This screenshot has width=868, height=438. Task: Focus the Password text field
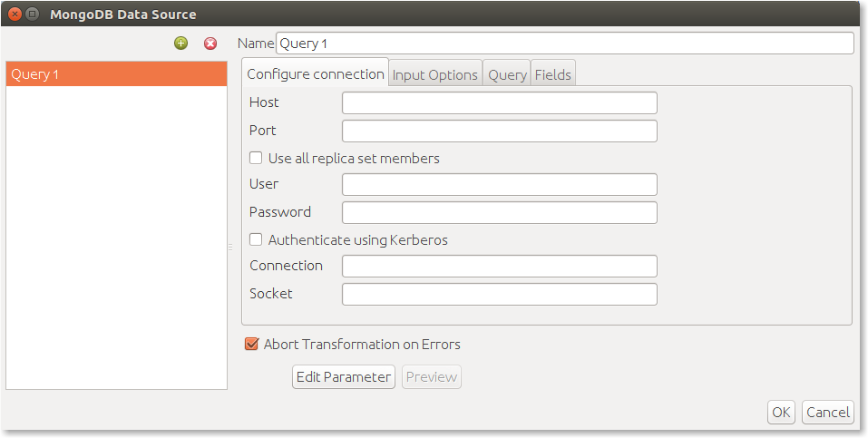point(500,212)
